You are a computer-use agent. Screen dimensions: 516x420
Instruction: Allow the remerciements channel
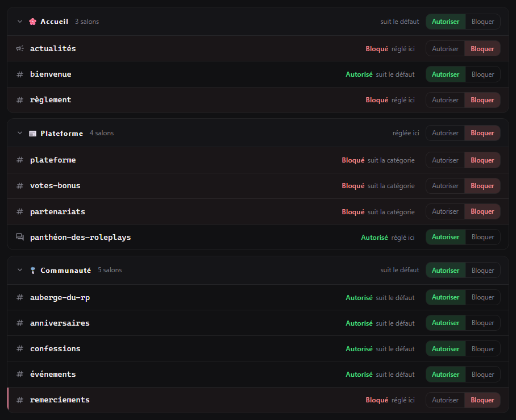coord(445,400)
